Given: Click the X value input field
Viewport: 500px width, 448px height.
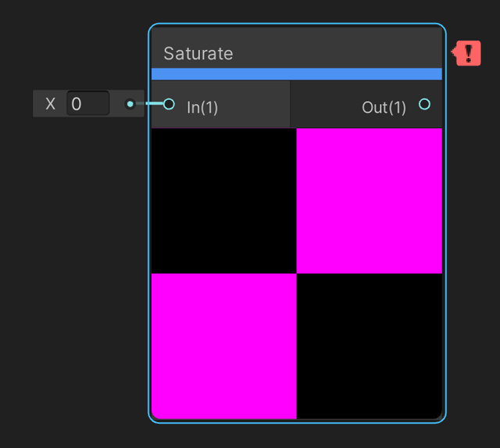Looking at the screenshot, I should [87, 103].
